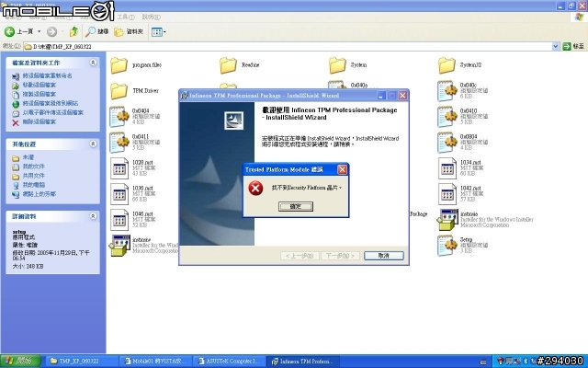588x368 pixels.
Task: Click 確定 in the TPM error dialog
Action: pos(296,206)
